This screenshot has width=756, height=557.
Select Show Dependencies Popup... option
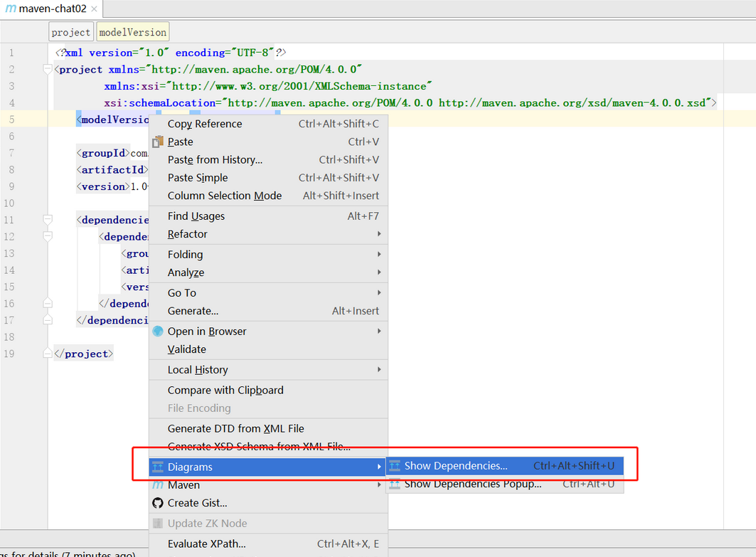[x=473, y=484]
